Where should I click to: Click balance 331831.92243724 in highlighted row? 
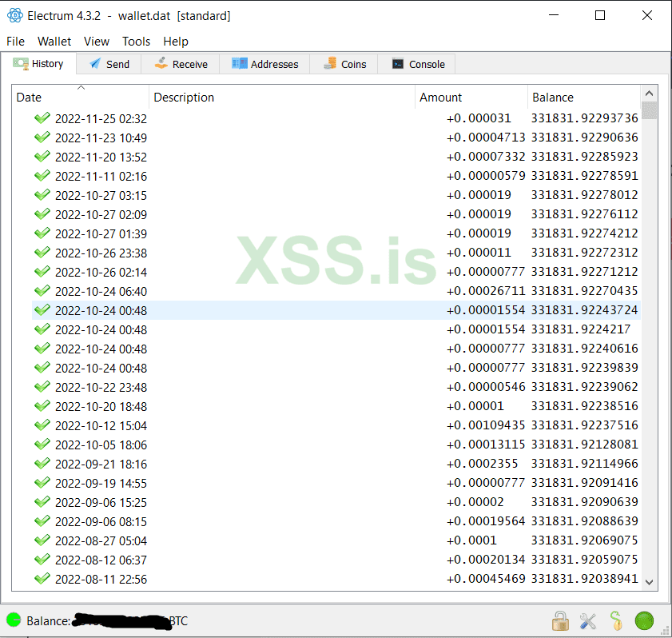(x=585, y=310)
